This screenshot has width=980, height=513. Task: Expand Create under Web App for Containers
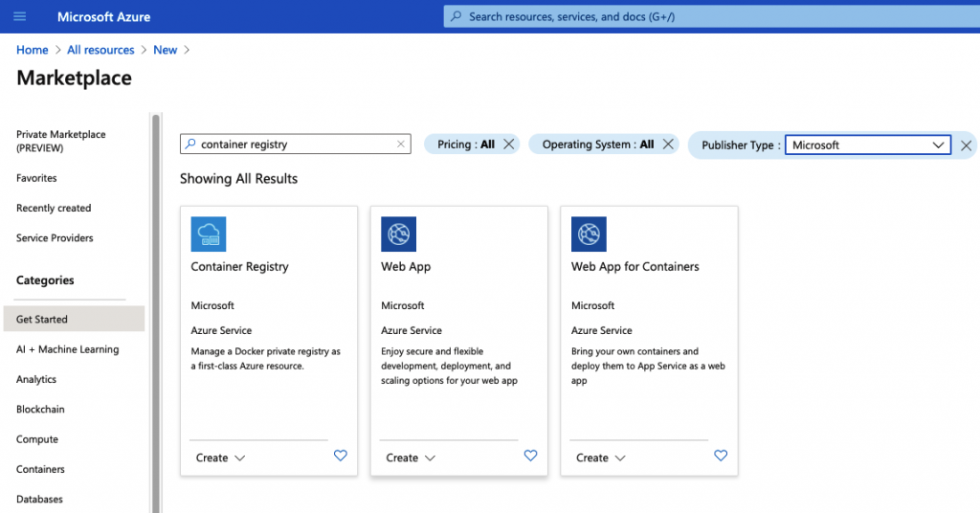tap(601, 457)
